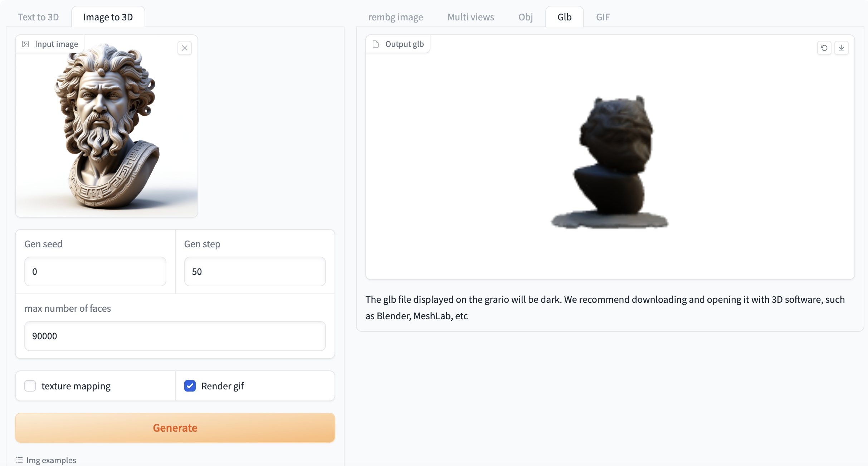Focus the Gen step input field
The width and height of the screenshot is (868, 466).
tap(255, 272)
